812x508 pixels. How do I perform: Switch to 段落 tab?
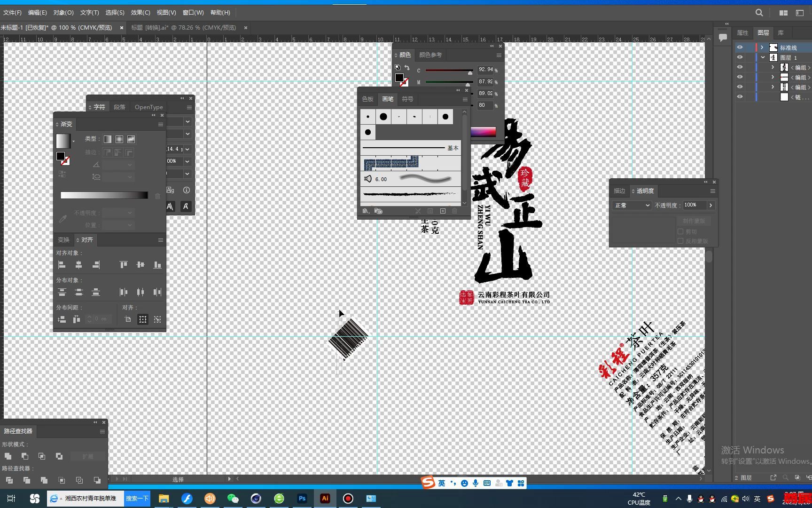pos(119,107)
